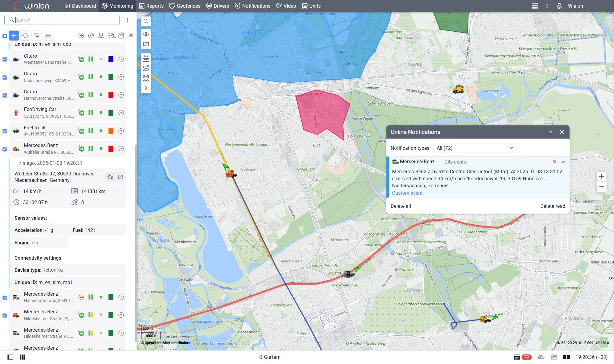Click the Monitoring navigation tab

pyautogui.click(x=118, y=5)
